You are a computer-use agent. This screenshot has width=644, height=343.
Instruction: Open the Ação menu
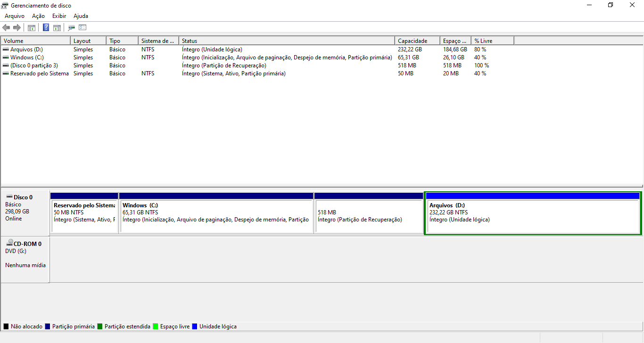[38, 16]
